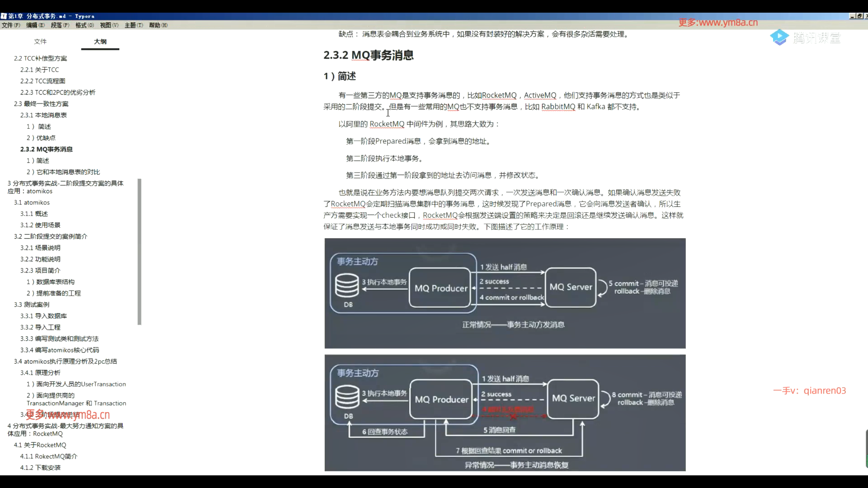868x488 pixels.
Task: Click the sidebar outline scrollbar
Action: (x=139, y=251)
